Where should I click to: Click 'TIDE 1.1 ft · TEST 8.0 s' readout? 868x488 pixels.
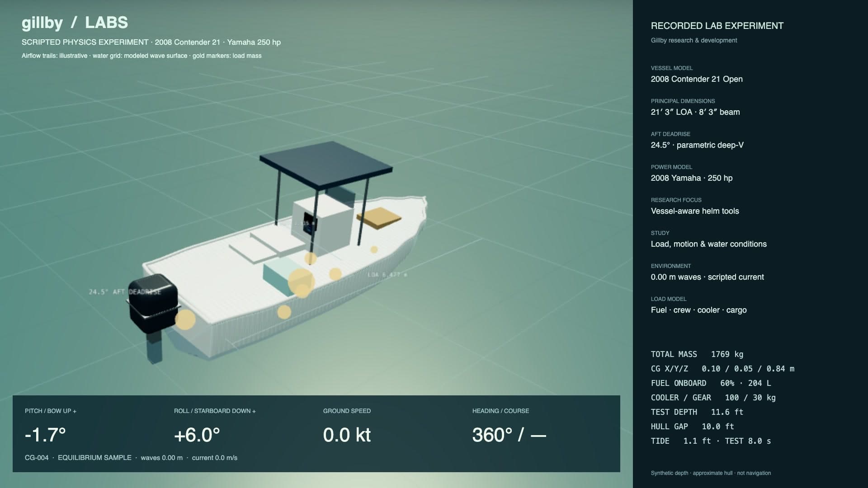point(711,441)
